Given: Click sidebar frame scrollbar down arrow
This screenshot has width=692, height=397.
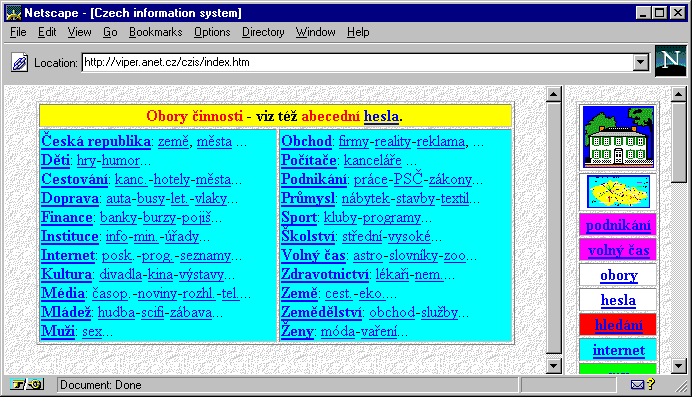Looking at the screenshot, I should 679,365.
